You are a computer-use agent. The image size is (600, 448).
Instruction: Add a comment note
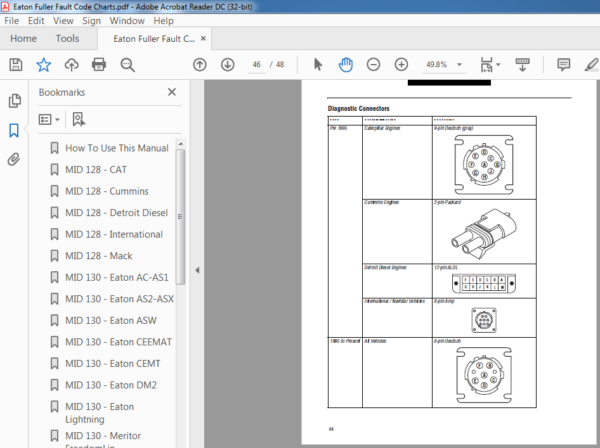click(x=563, y=65)
